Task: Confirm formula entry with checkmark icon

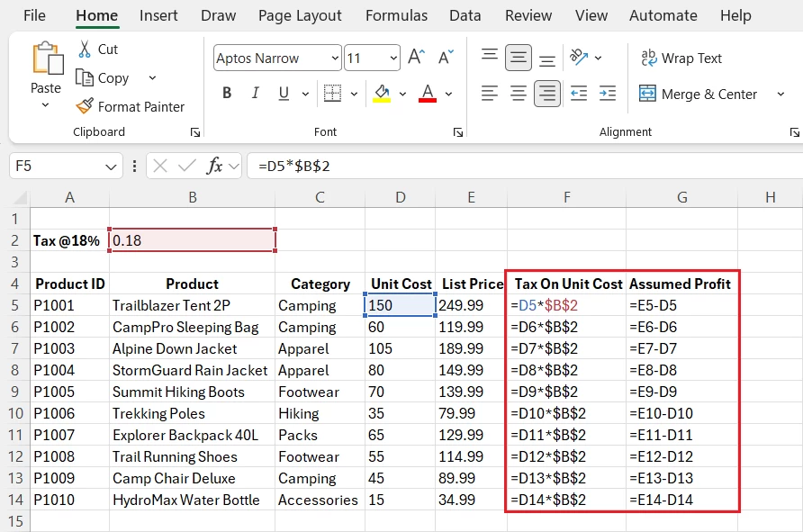Action: click(x=187, y=166)
